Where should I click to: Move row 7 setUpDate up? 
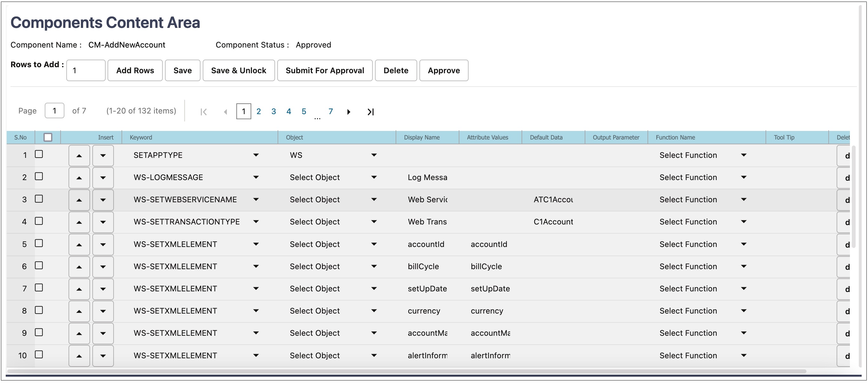pos(79,289)
